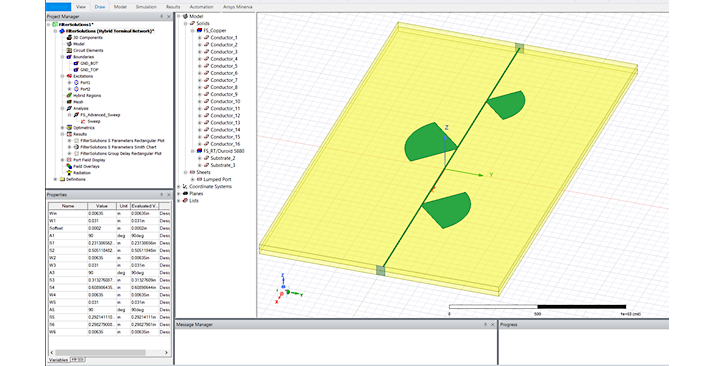Open the Model ribbon tab

click(x=120, y=7)
